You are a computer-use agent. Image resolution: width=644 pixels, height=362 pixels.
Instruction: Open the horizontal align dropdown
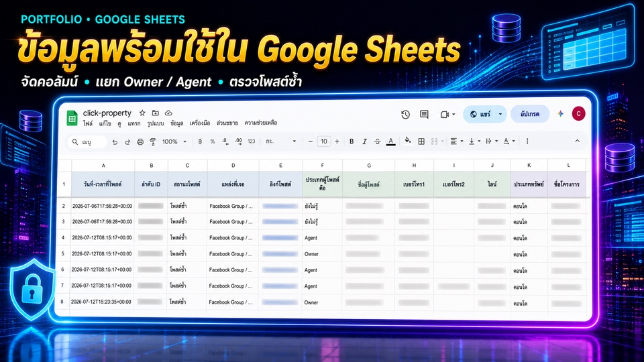point(456,141)
